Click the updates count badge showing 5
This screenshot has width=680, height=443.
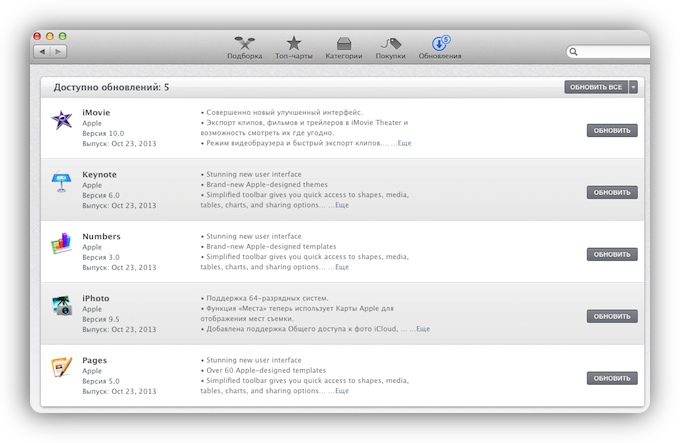(446, 39)
